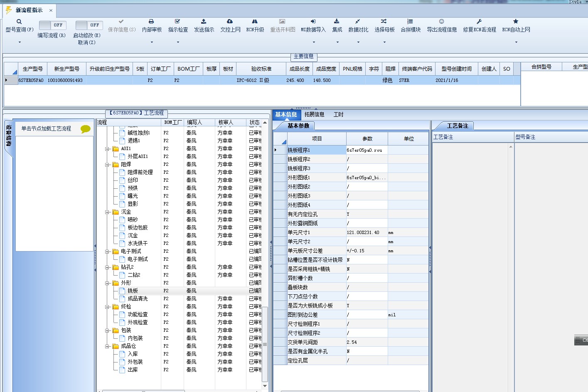The height and width of the screenshot is (392, 588).
Task: Collapse the 终检 tree node
Action: [107, 307]
